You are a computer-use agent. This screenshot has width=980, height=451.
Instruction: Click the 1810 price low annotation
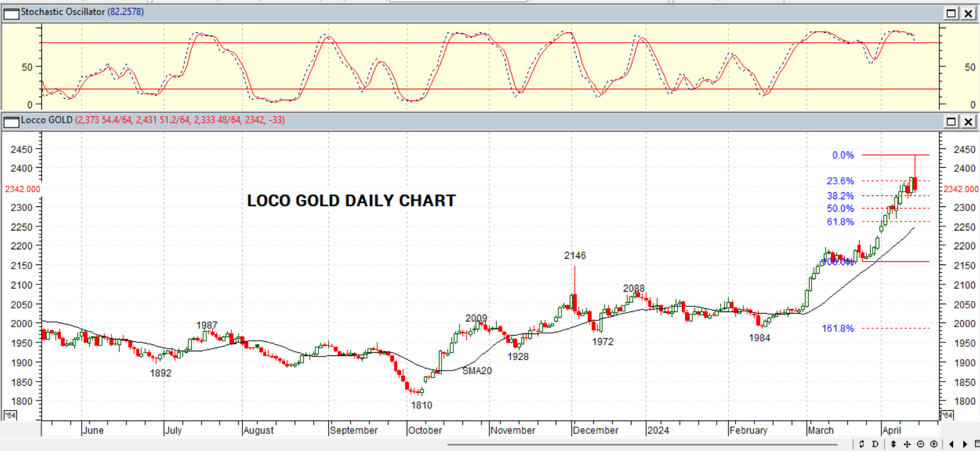[421, 406]
